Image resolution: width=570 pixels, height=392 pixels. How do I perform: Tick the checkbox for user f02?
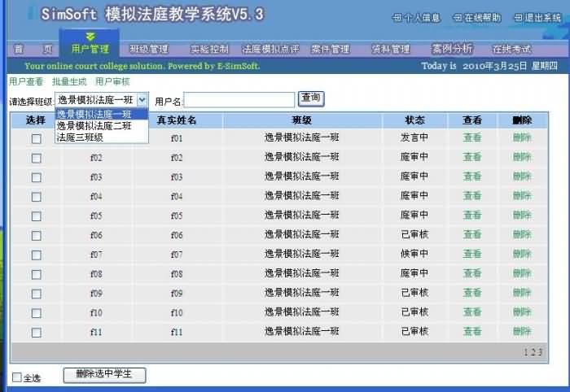(x=36, y=158)
